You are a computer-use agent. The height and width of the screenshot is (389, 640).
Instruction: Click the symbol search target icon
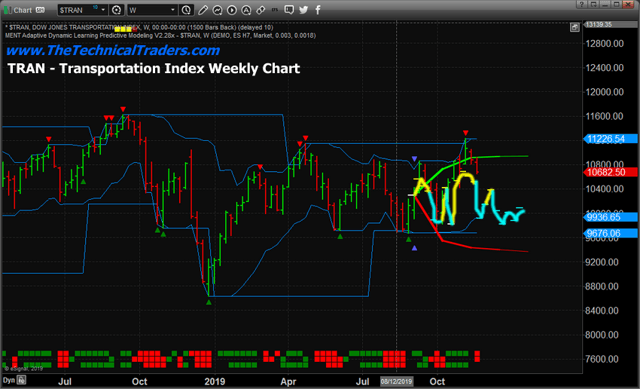[x=116, y=10]
